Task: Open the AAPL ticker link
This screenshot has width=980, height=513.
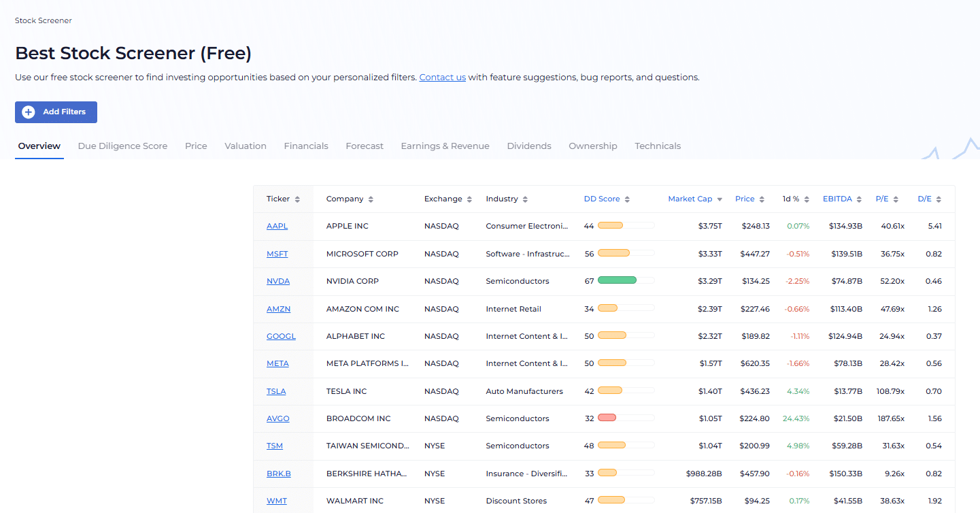Action: pyautogui.click(x=277, y=226)
